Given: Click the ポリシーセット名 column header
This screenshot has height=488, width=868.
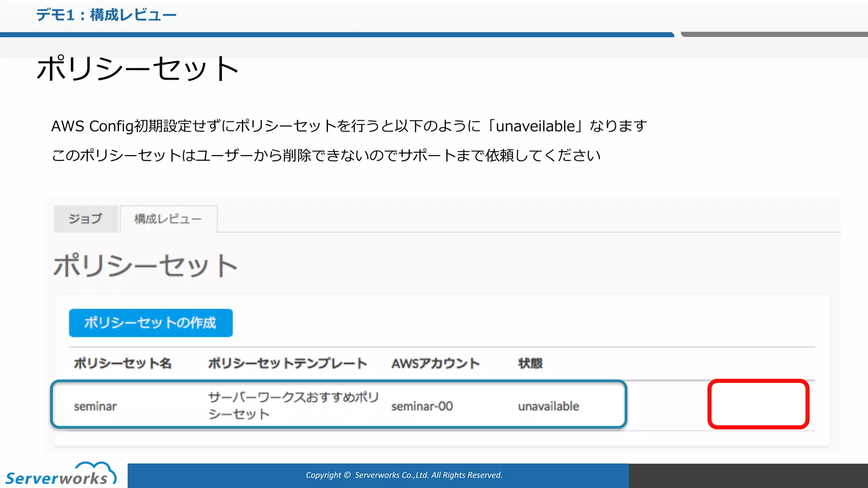Looking at the screenshot, I should point(122,363).
